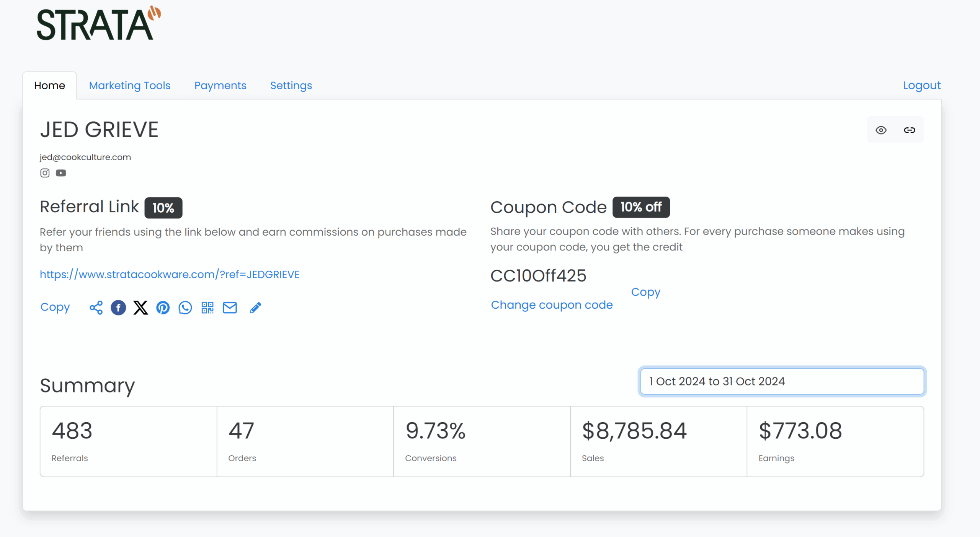980x537 pixels.
Task: Select the Home tab
Action: coord(50,85)
